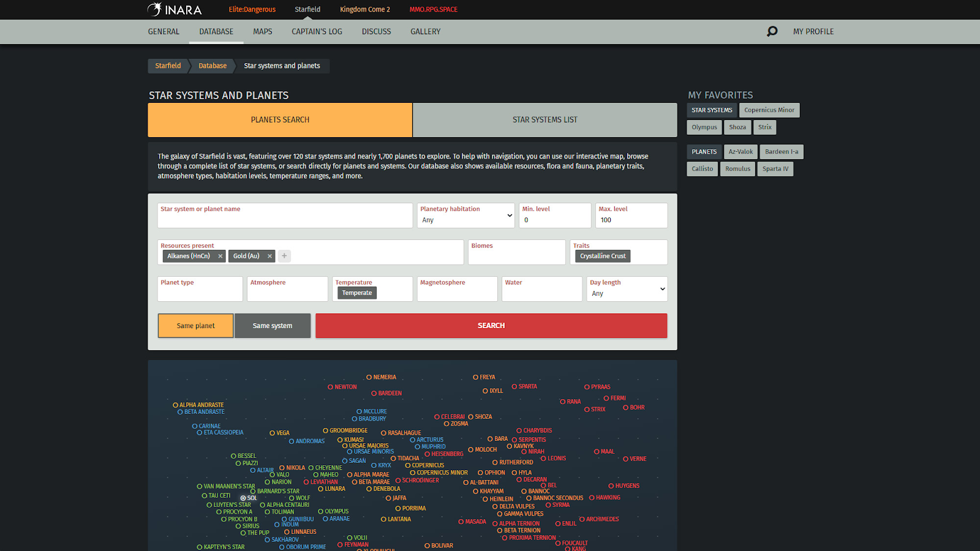Click the Database breadcrumb

pos(213,66)
